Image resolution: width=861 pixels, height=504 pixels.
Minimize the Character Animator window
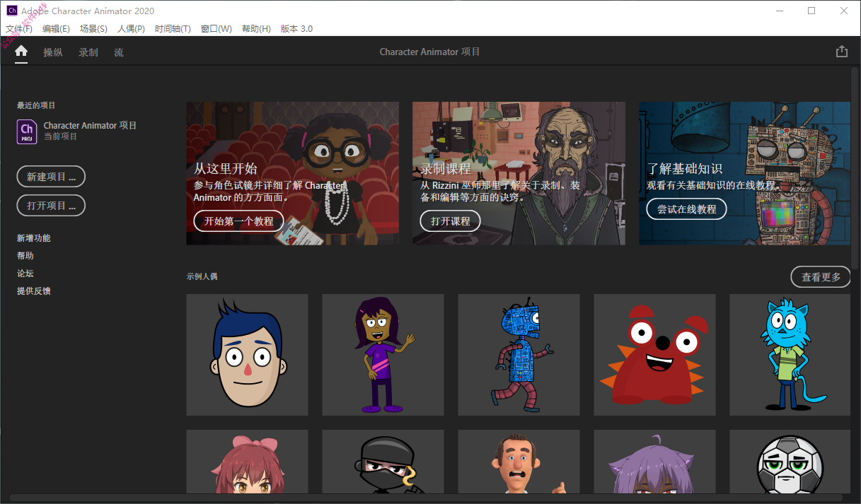click(780, 11)
